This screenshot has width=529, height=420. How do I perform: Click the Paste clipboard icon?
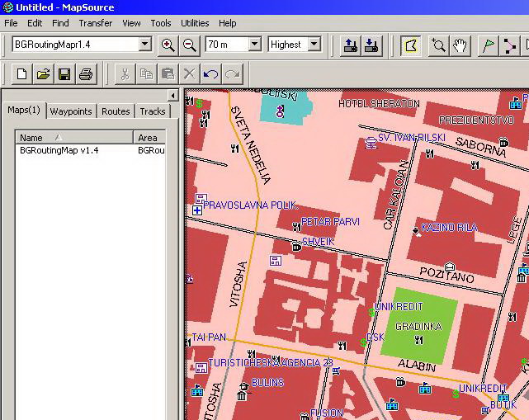(x=168, y=74)
